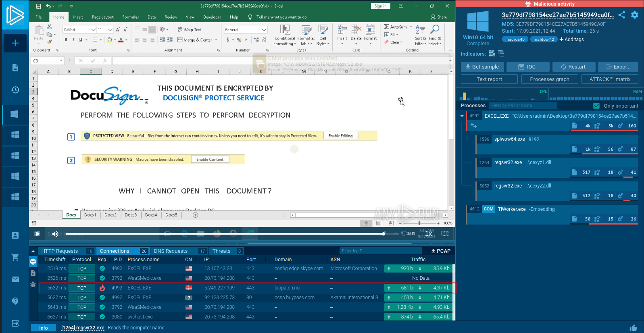Click the Center align icon in Excel
644x333 pixels.
tap(145, 40)
